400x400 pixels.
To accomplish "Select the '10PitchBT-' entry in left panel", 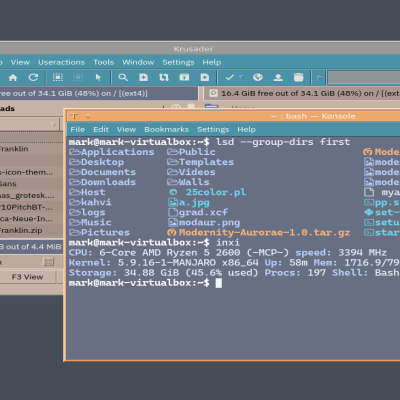I will click(x=26, y=207).
